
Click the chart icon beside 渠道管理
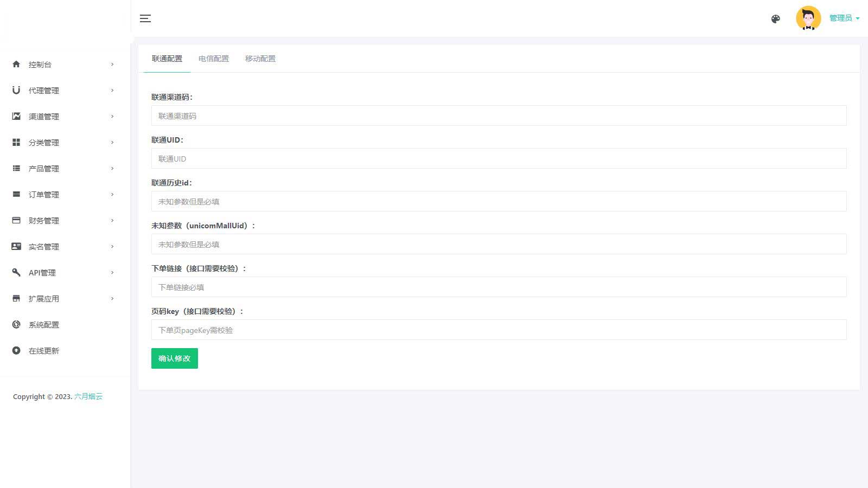tap(16, 116)
